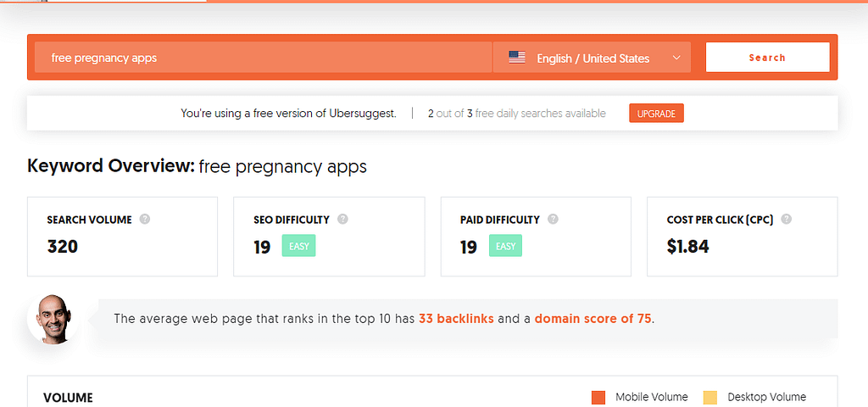
Task: Click the '33 backlinks' link
Action: point(456,319)
